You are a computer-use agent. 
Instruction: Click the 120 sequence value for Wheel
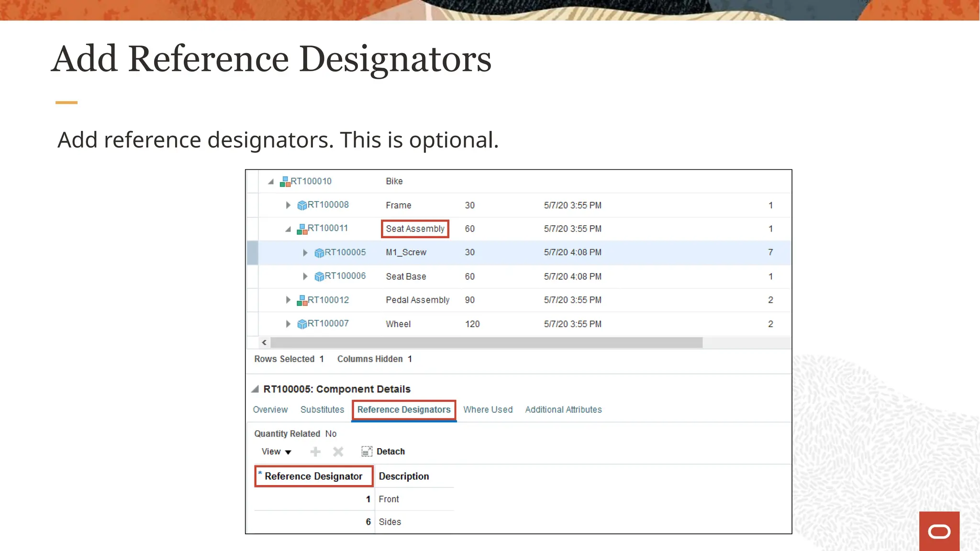click(x=472, y=324)
